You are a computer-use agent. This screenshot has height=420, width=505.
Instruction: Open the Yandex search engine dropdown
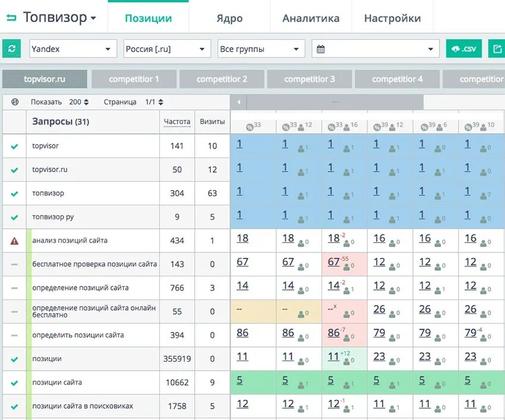(72, 48)
